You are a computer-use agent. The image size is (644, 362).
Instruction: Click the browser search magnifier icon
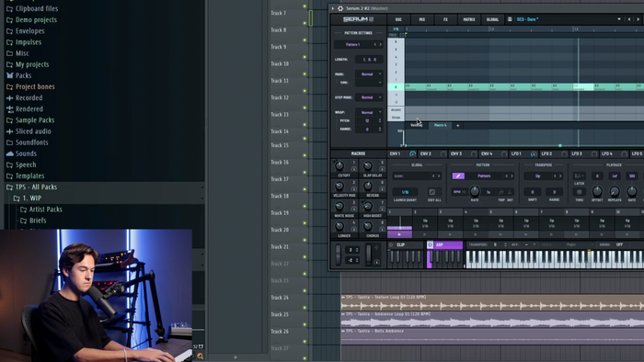[200, 356]
